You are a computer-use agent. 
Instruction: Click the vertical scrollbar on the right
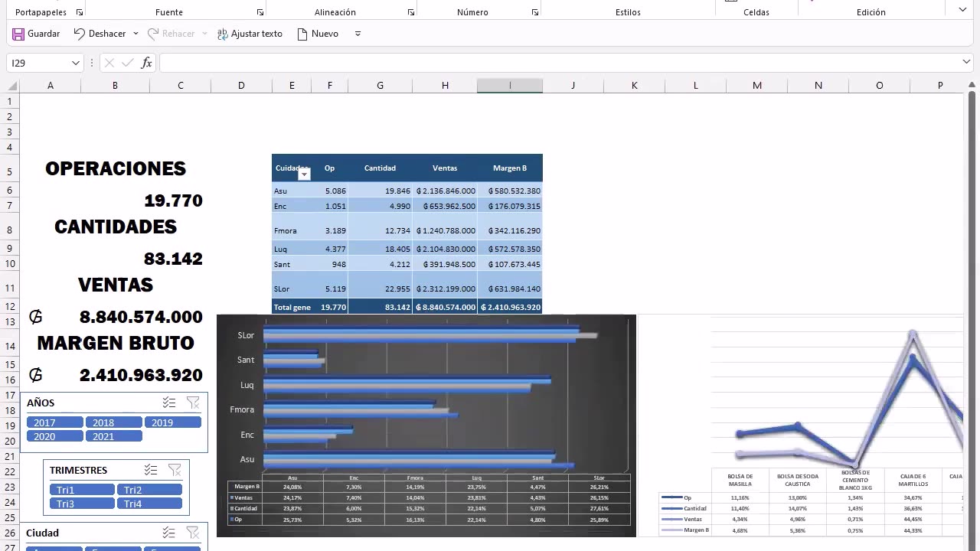pyautogui.click(x=972, y=291)
